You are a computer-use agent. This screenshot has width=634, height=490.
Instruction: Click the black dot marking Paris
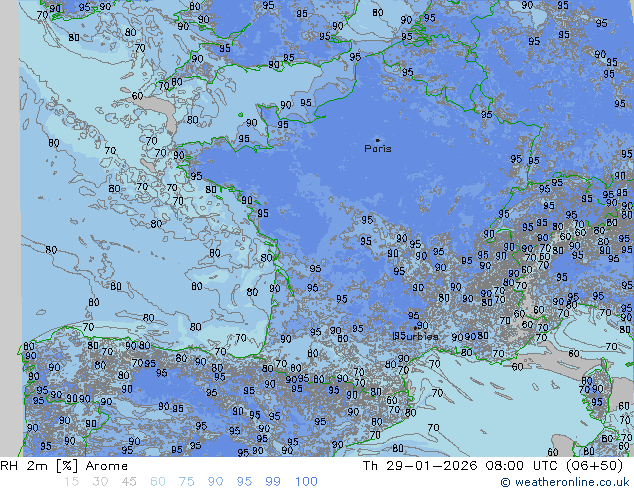tap(378, 140)
